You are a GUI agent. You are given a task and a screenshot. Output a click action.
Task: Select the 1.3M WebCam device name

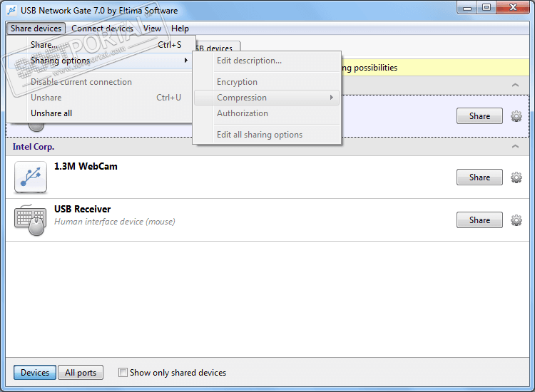coord(86,166)
